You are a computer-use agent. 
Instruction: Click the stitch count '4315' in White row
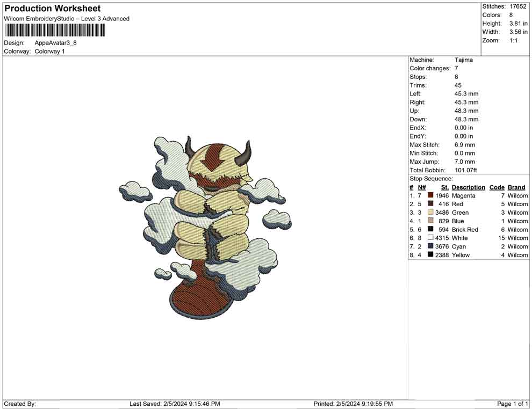[442, 238]
